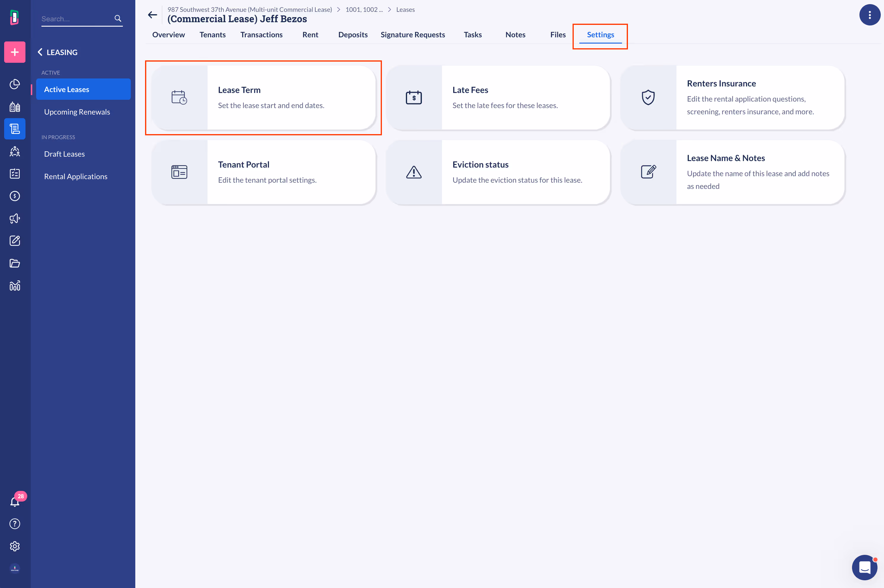Screen dimensions: 884x588
Task: Click the back arrow beside lease title
Action: 152,15
